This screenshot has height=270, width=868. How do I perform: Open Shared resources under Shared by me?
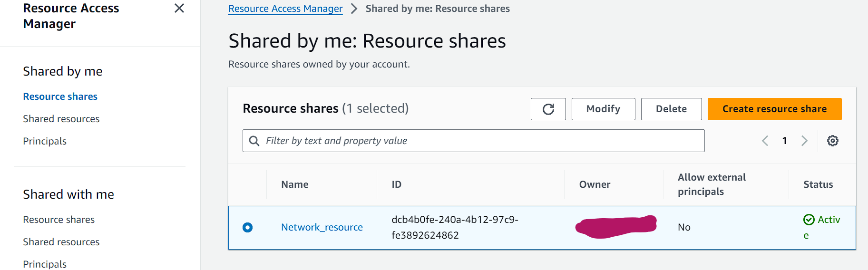pyautogui.click(x=61, y=119)
